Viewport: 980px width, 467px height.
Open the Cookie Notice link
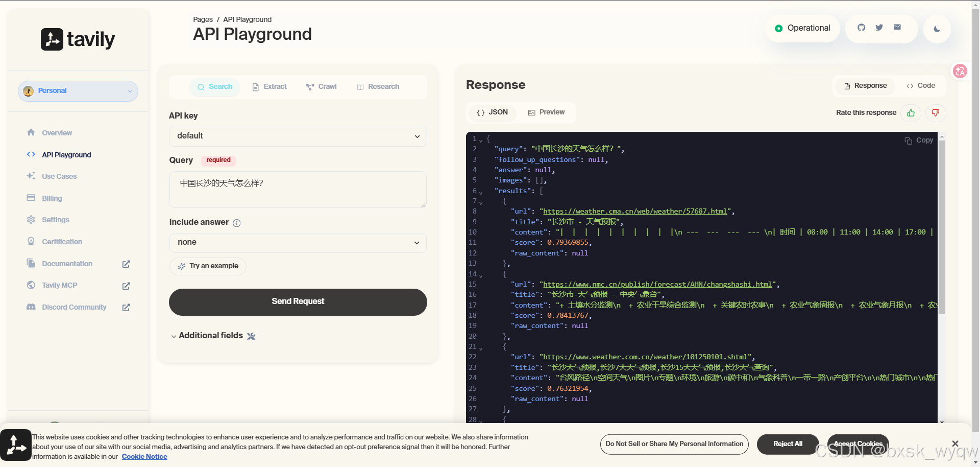(144, 457)
